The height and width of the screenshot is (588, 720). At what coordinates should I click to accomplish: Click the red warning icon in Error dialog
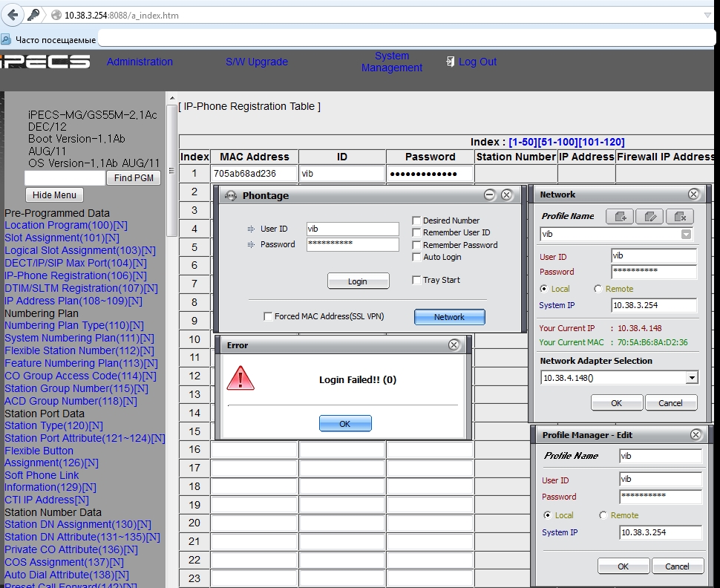click(x=240, y=378)
